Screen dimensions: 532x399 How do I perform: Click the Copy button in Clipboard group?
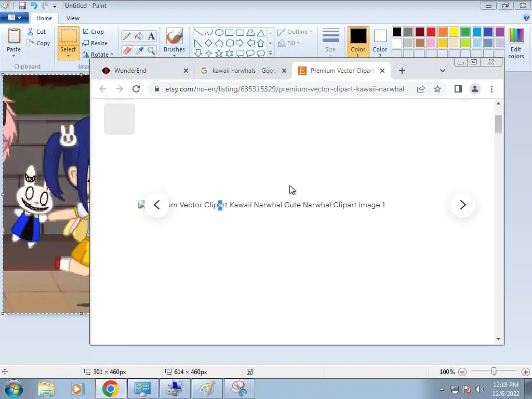click(x=38, y=43)
